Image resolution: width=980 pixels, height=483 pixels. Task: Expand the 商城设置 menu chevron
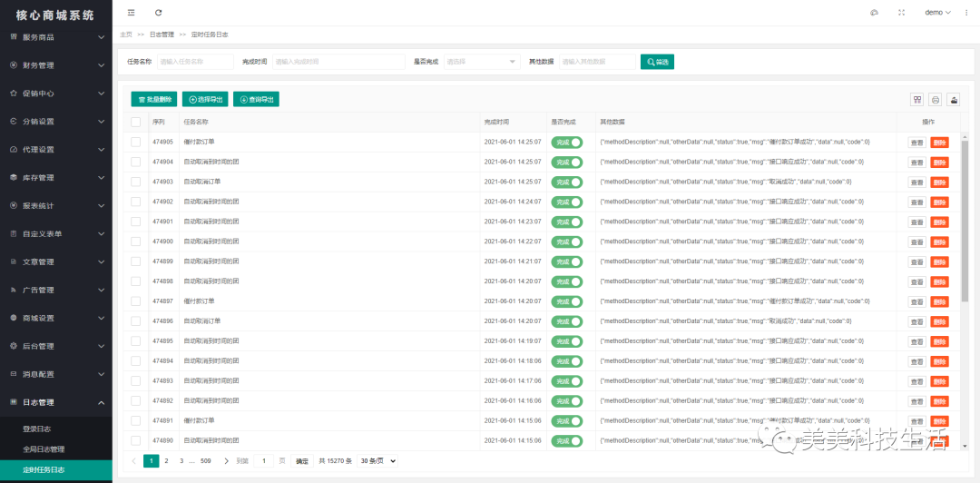[x=102, y=318]
